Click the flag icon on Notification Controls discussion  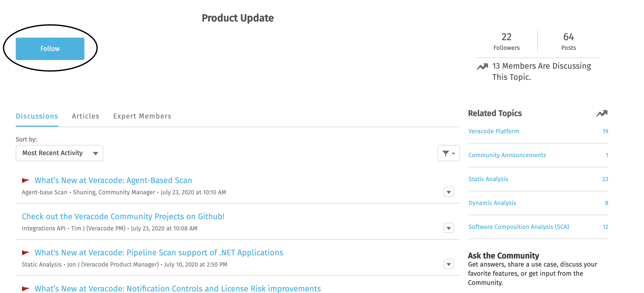tap(25, 289)
